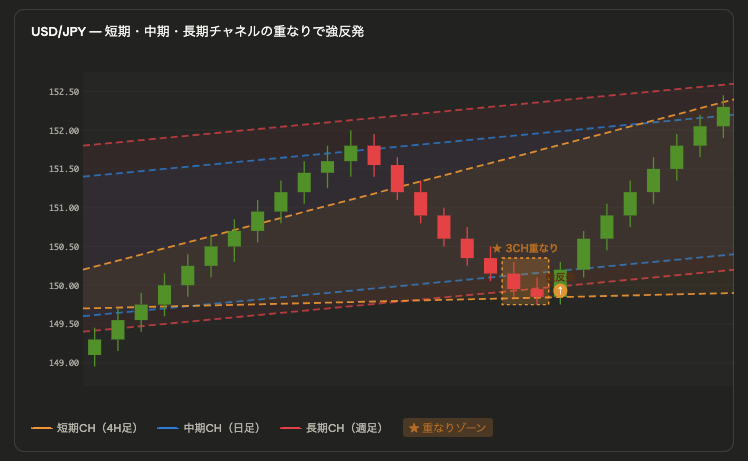The width and height of the screenshot is (748, 461).
Task: Click the 150.00 price axis label
Action: 64,286
